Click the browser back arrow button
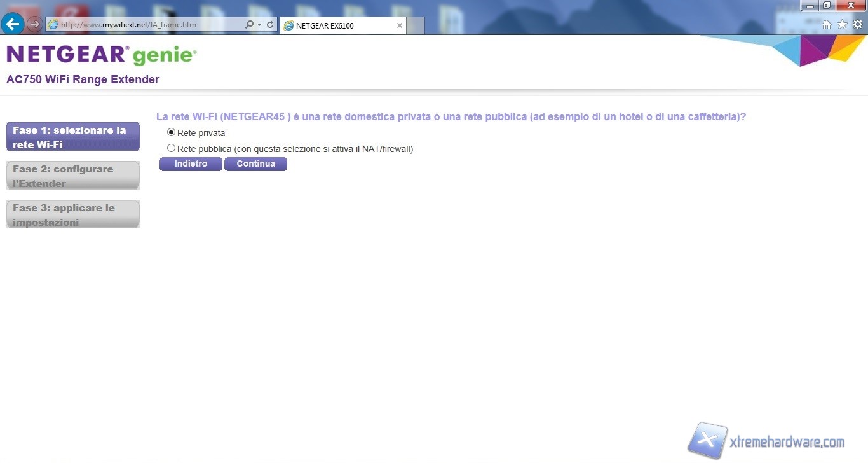 (x=13, y=24)
